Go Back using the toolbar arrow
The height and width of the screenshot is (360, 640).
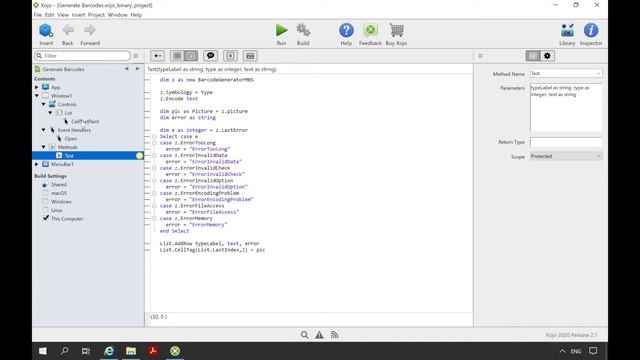coord(68,30)
